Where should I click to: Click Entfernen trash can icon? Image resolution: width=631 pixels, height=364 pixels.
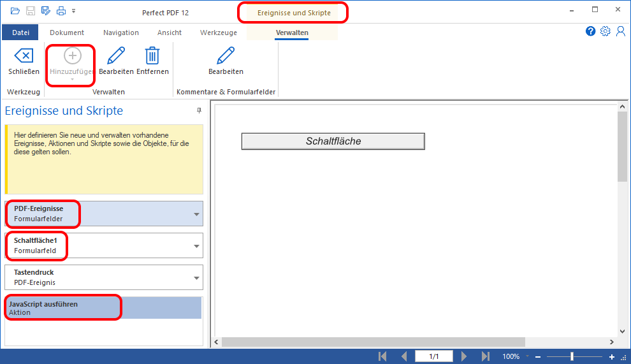tap(152, 62)
